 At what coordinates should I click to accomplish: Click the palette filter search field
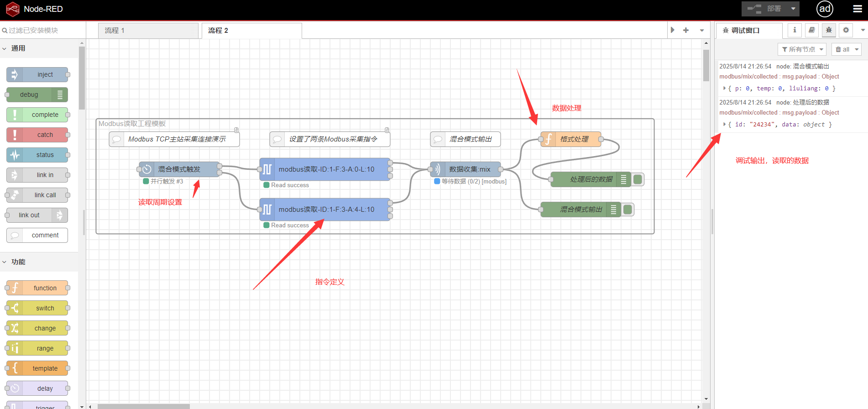point(43,31)
